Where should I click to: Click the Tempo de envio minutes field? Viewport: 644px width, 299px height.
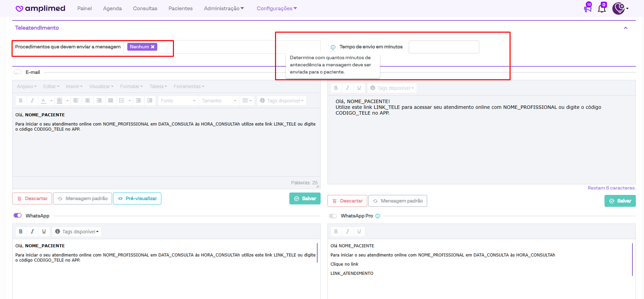pyautogui.click(x=444, y=47)
